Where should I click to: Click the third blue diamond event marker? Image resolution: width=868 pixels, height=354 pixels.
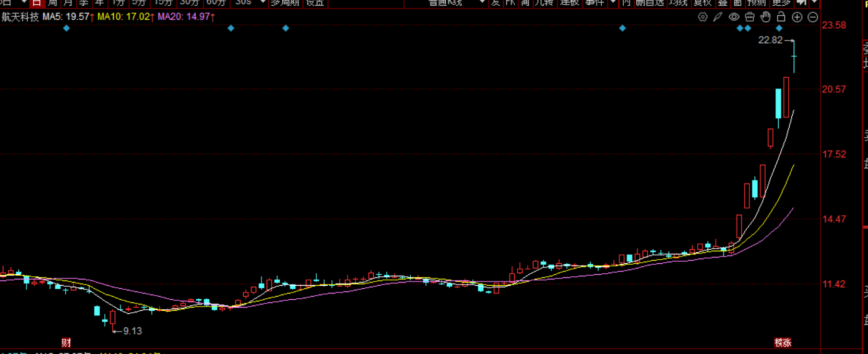click(x=286, y=28)
